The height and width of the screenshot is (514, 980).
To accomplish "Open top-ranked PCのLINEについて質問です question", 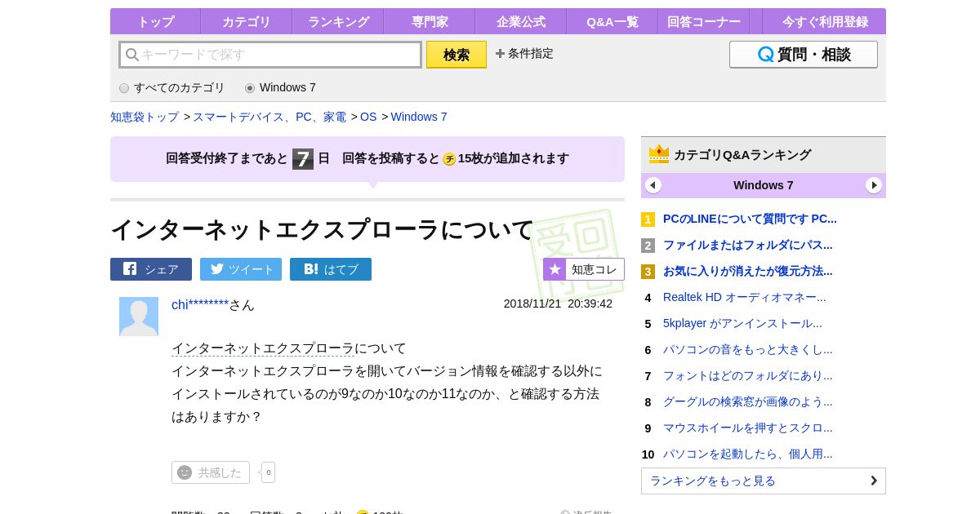I will pyautogui.click(x=750, y=219).
